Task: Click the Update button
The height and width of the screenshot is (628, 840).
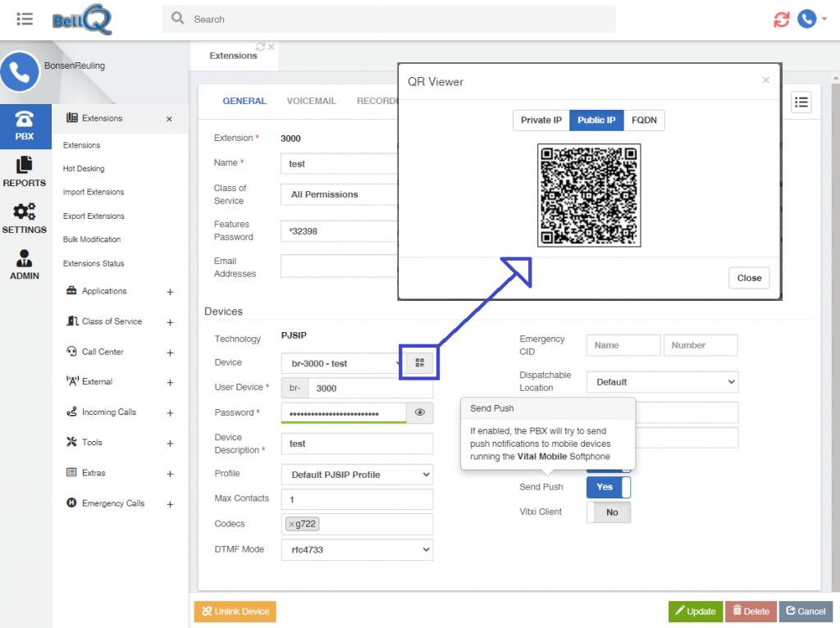Action: (x=696, y=612)
